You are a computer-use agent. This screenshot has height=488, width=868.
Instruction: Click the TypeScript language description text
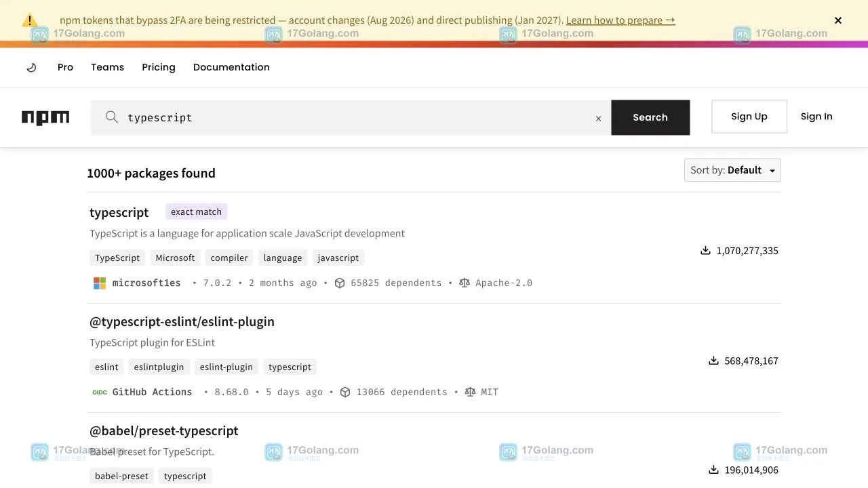point(247,233)
